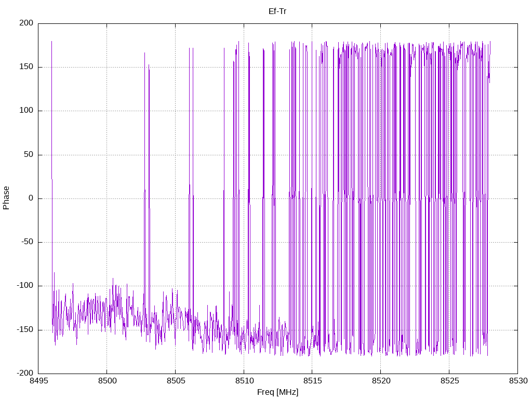Click the 'Freq [MHz]' x-axis label
This screenshot has height=399, width=532.
click(x=277, y=392)
